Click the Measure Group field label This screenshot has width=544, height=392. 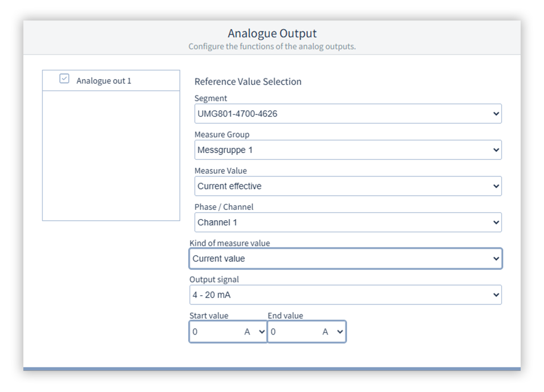[x=222, y=135]
